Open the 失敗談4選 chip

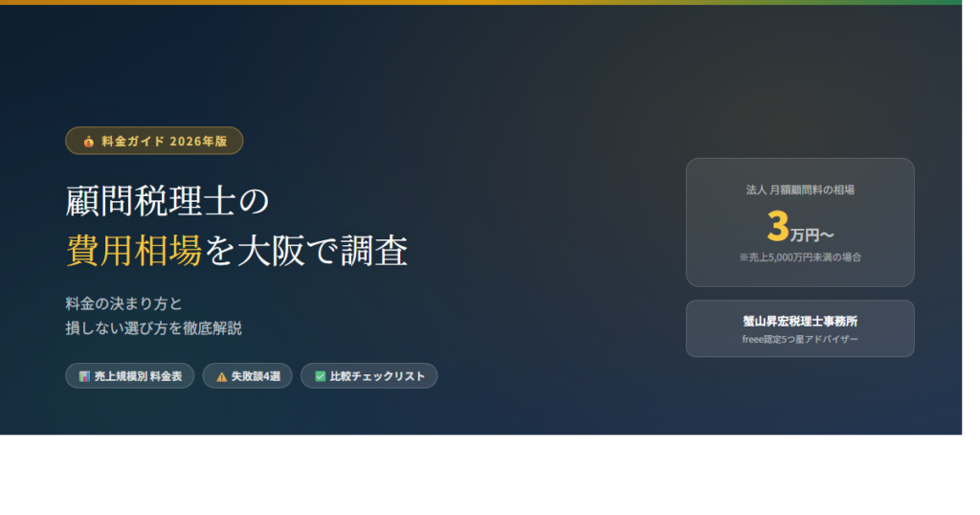[248, 376]
